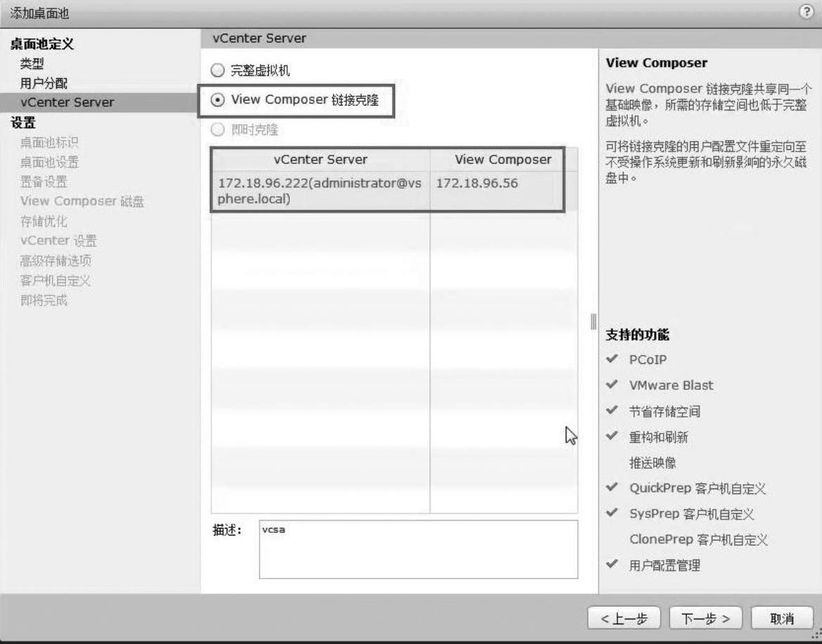Open the 用户分配 step in sidebar
The width and height of the screenshot is (822, 644).
(44, 83)
